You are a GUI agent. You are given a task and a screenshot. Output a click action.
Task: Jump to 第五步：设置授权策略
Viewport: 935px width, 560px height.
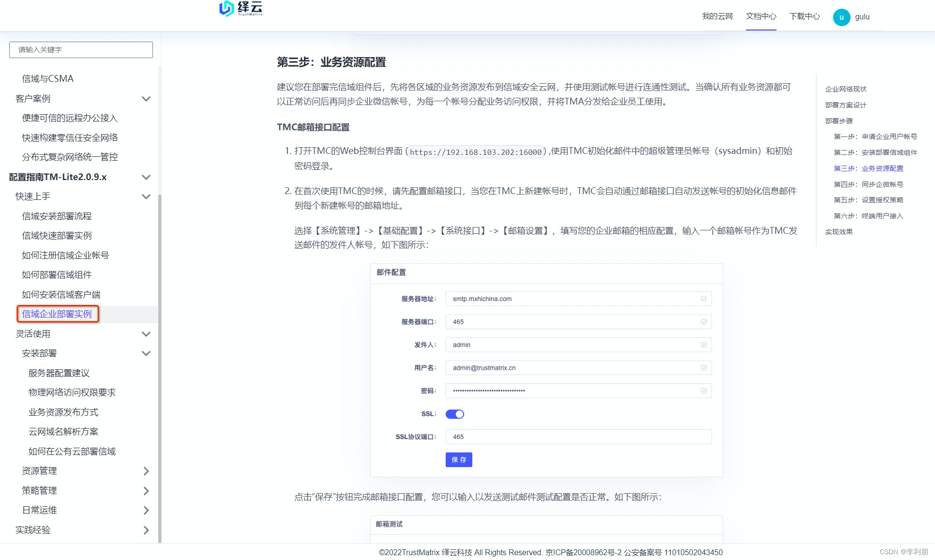869,200
